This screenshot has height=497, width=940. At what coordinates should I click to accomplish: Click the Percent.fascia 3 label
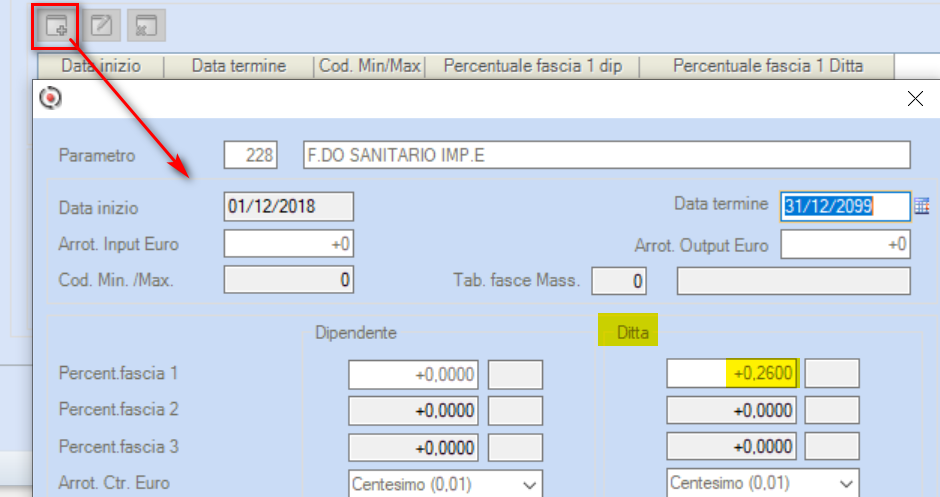click(119, 447)
